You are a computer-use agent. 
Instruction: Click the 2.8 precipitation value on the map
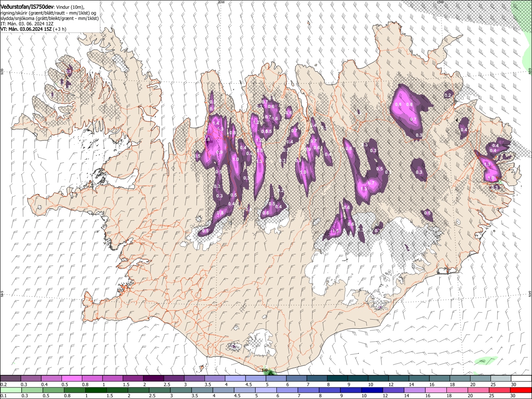pyautogui.click(x=208, y=140)
